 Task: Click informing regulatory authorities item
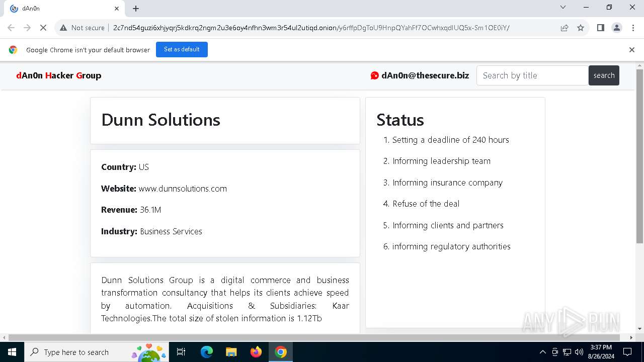click(x=451, y=246)
